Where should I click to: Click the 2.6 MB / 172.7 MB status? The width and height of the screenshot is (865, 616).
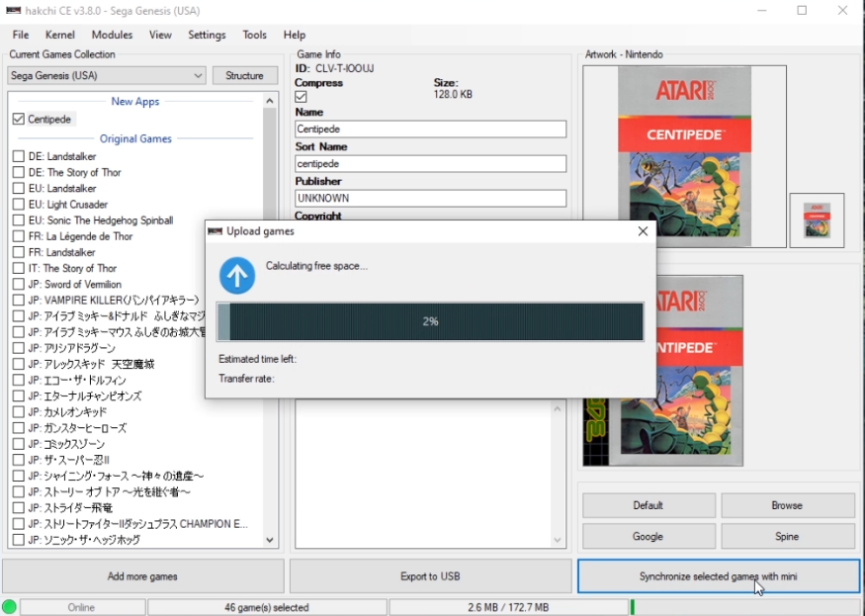click(x=508, y=607)
